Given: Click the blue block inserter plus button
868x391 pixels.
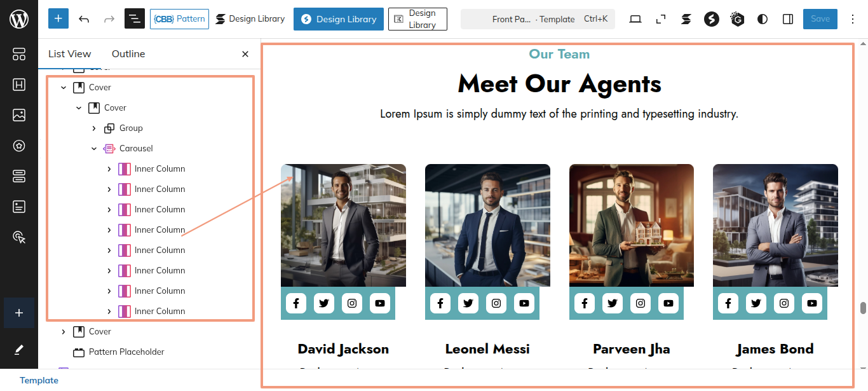Looking at the screenshot, I should pyautogui.click(x=58, y=18).
